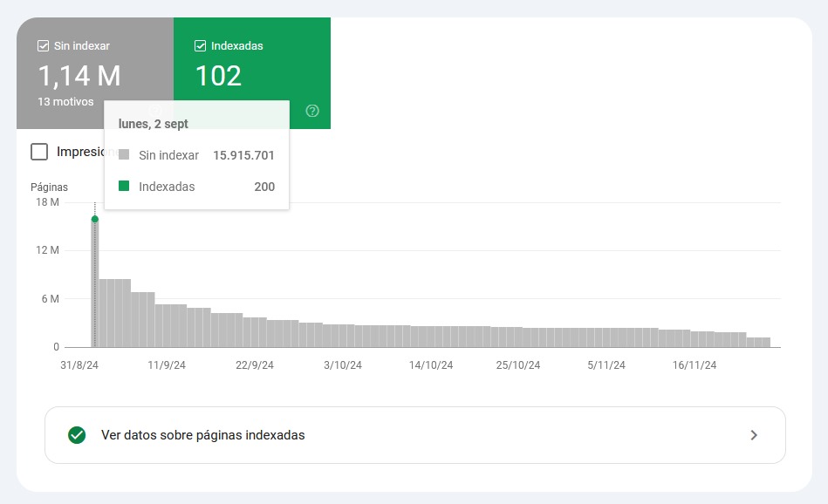Click the 11/9/24 axis date label
This screenshot has height=504, width=828.
coord(167,365)
